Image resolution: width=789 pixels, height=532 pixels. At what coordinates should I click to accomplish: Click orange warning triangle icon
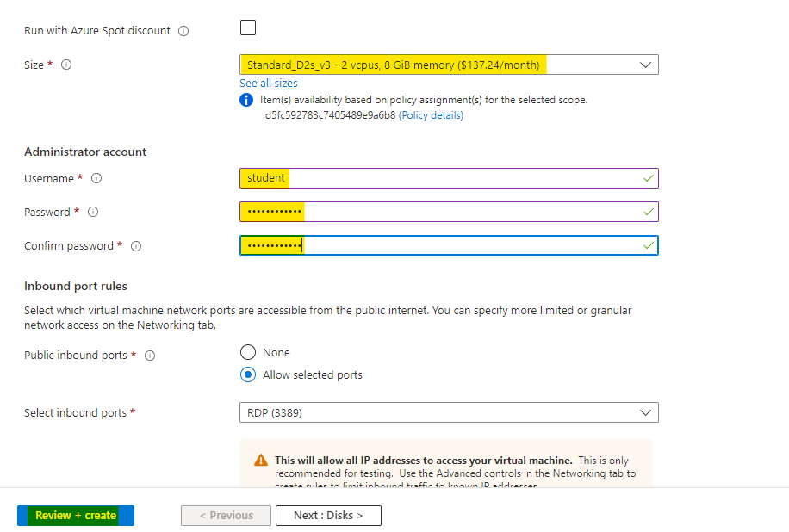tap(261, 461)
